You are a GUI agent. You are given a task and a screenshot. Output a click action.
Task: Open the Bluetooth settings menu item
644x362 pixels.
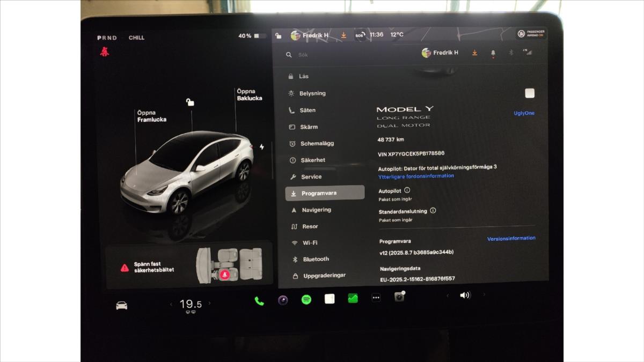pyautogui.click(x=325, y=259)
